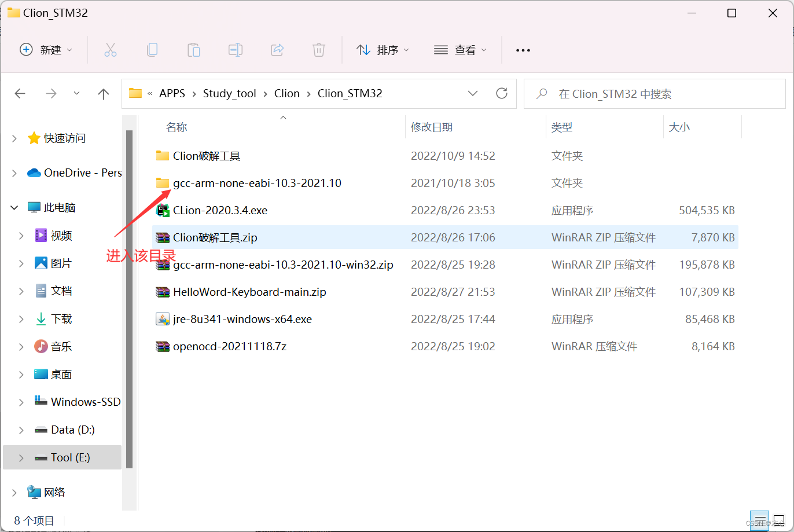Open the 排序 (Sort) dropdown
794x532 pixels.
click(383, 50)
